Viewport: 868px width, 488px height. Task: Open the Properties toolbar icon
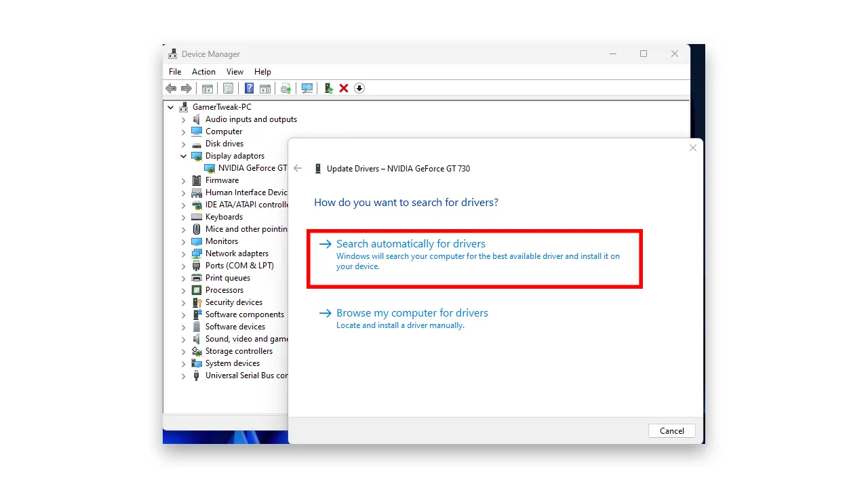click(x=228, y=88)
